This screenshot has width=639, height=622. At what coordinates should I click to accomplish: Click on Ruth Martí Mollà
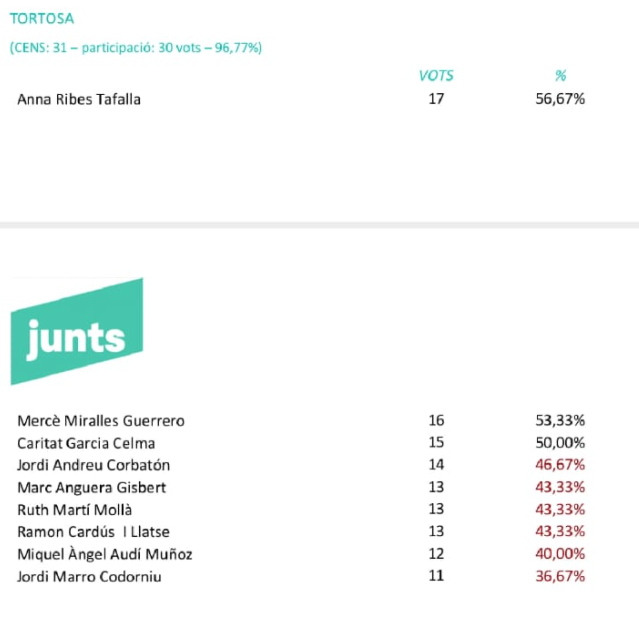(75, 510)
